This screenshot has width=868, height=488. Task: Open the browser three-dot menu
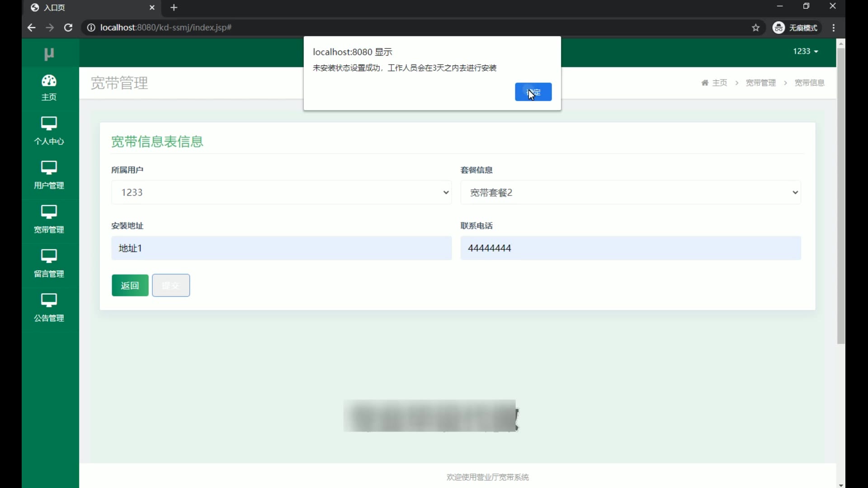pyautogui.click(x=834, y=28)
